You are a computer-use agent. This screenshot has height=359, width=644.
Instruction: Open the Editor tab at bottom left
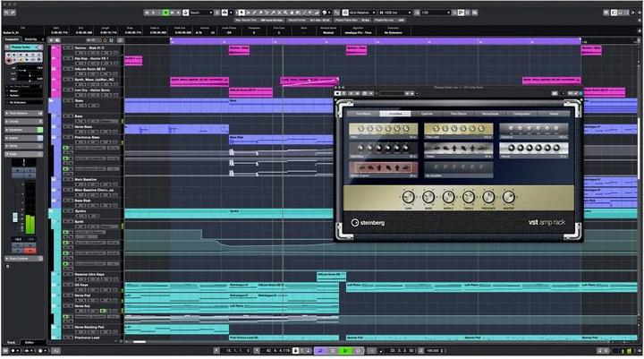[x=30, y=342]
